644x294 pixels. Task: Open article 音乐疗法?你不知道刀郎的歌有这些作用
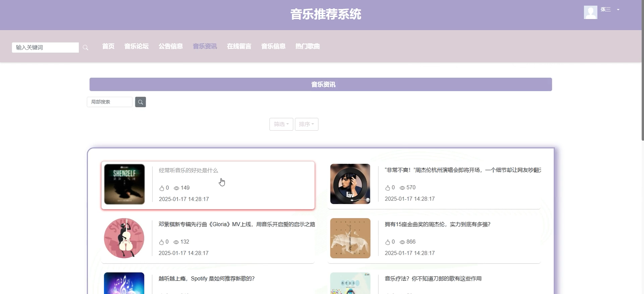433,279
